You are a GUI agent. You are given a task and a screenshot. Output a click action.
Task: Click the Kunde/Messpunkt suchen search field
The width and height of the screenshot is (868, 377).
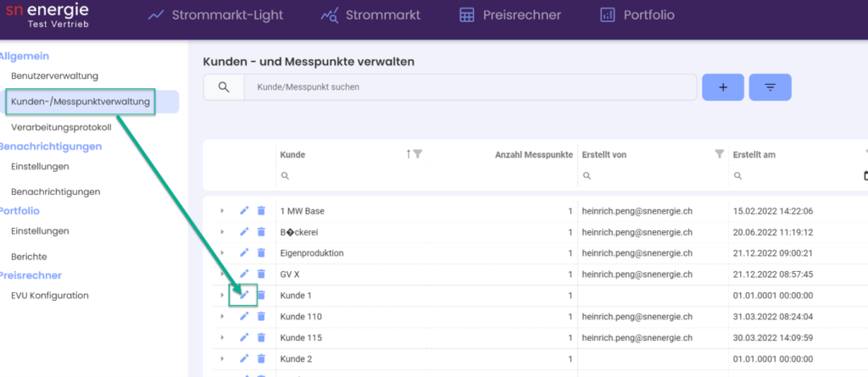[470, 87]
